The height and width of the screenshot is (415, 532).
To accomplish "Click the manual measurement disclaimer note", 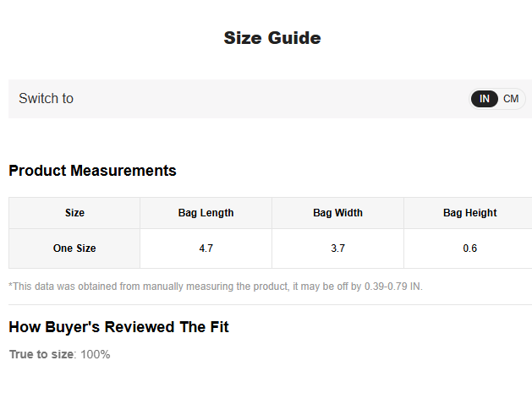I will point(216,287).
